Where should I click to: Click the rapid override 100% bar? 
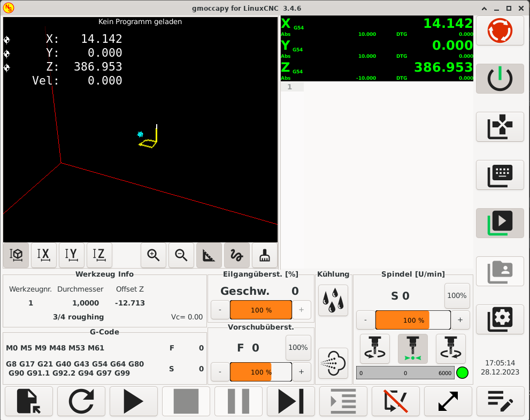261,310
